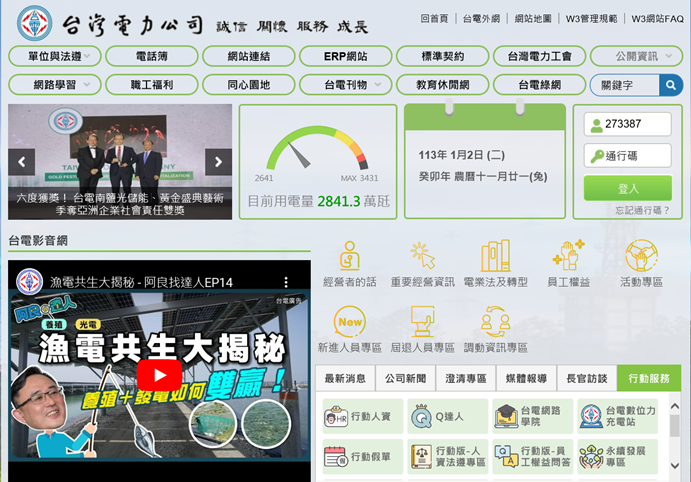691x482 pixels.
Task: Open 同心園地 menu button
Action: tap(249, 85)
